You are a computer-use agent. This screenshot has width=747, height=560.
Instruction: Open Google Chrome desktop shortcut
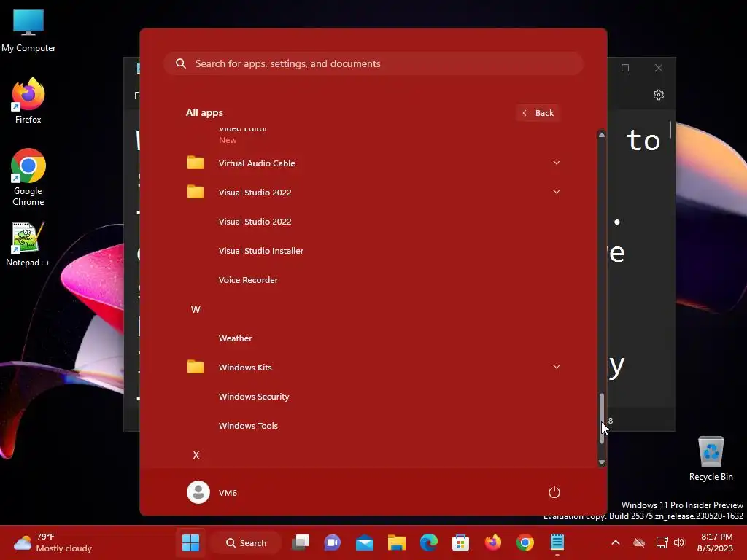[28, 177]
